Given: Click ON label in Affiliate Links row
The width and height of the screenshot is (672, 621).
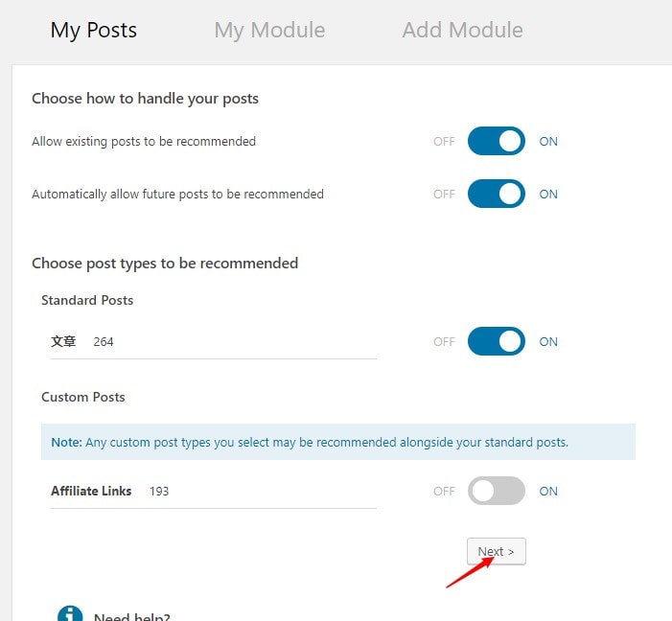Looking at the screenshot, I should [548, 492].
